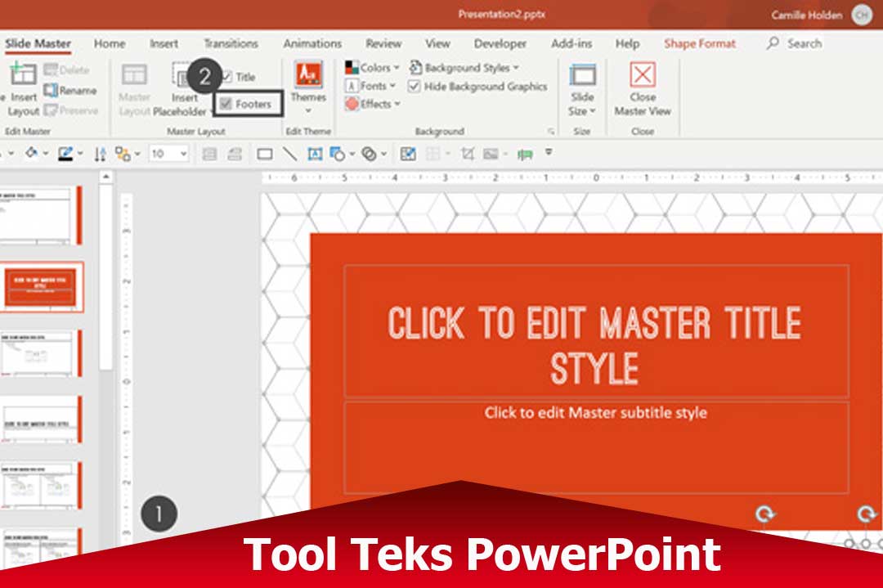The width and height of the screenshot is (883, 588).
Task: Open the Background group dialog launcher
Action: pyautogui.click(x=551, y=131)
